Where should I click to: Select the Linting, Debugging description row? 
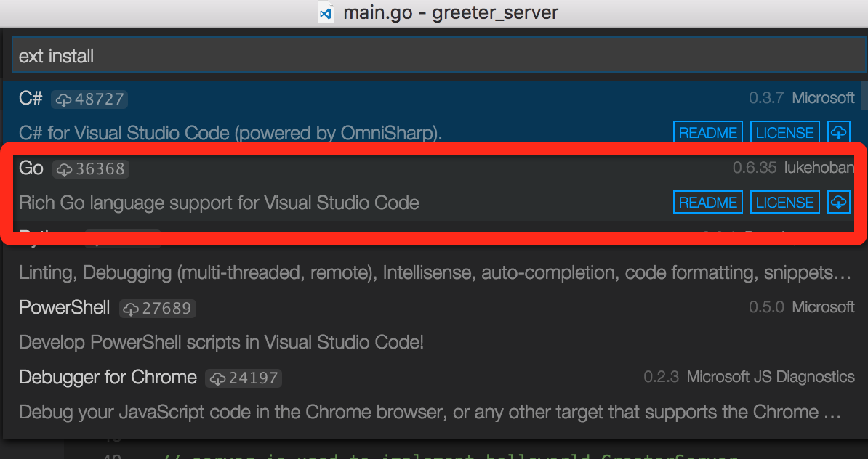(434, 273)
